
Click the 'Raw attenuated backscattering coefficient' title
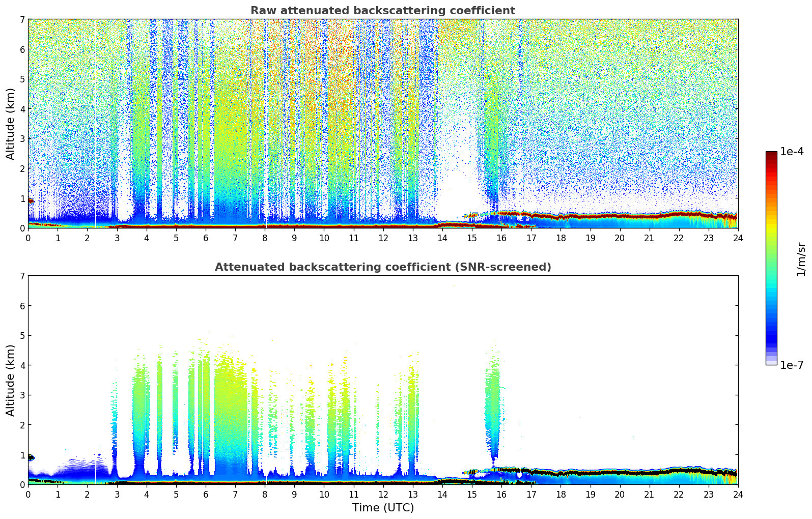coord(383,11)
